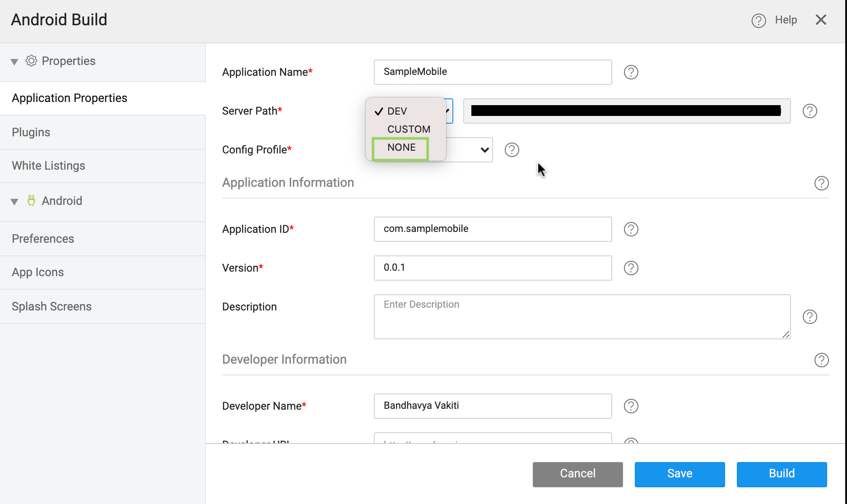Click help icon next to Server Path

point(810,111)
